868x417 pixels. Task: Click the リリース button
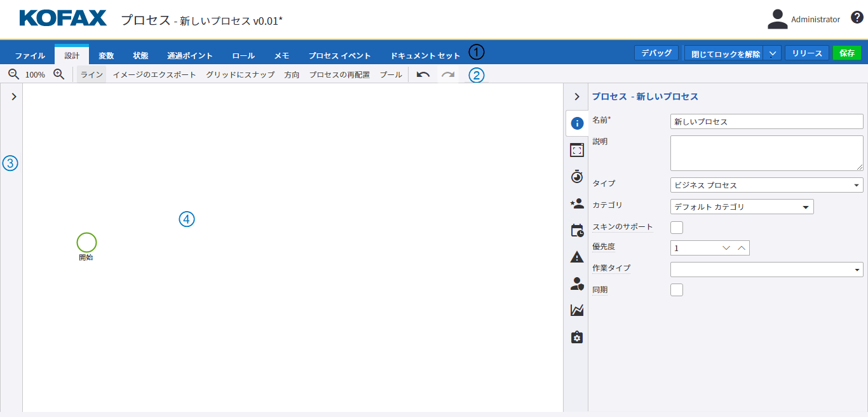click(x=807, y=53)
